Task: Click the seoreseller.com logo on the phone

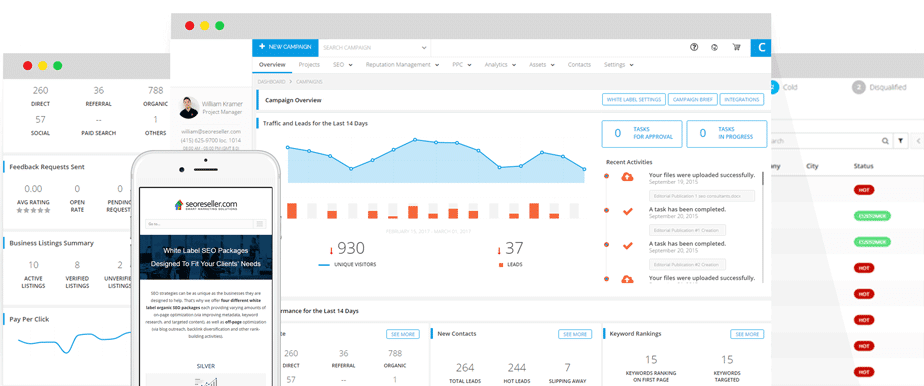Action: [x=206, y=206]
